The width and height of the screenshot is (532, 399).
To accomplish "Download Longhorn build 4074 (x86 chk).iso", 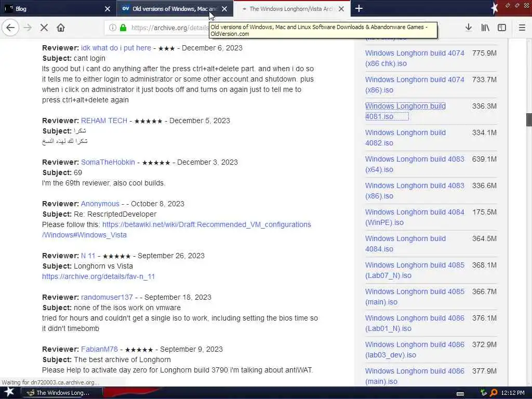I will coord(415,58).
